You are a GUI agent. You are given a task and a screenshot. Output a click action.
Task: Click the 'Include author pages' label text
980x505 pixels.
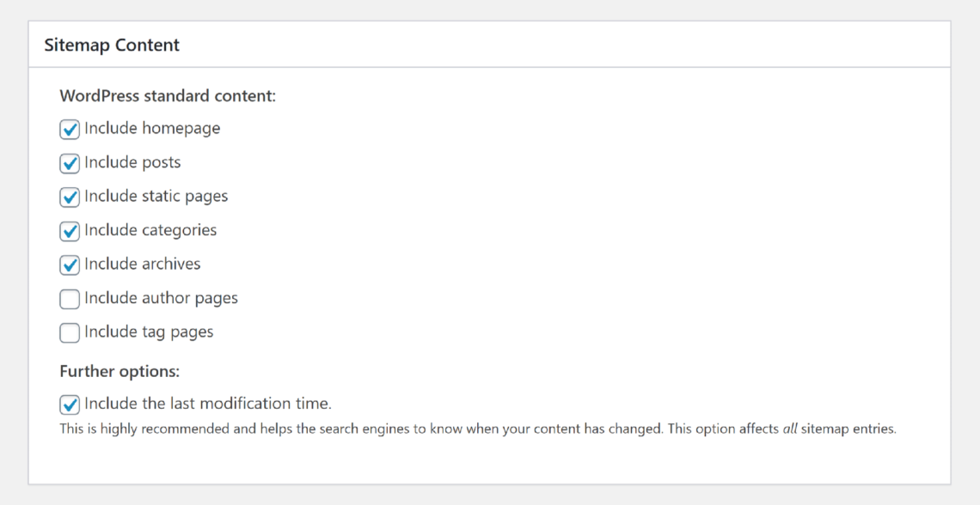click(x=162, y=298)
